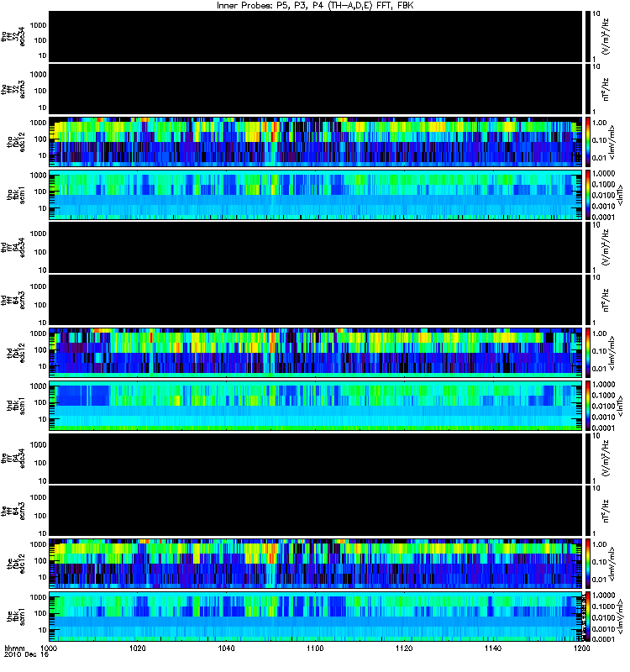This screenshot has height=672, width=630.
Task: Click the '<|mV/m|>' unit label of thd fbk edc12
Action: click(612, 353)
